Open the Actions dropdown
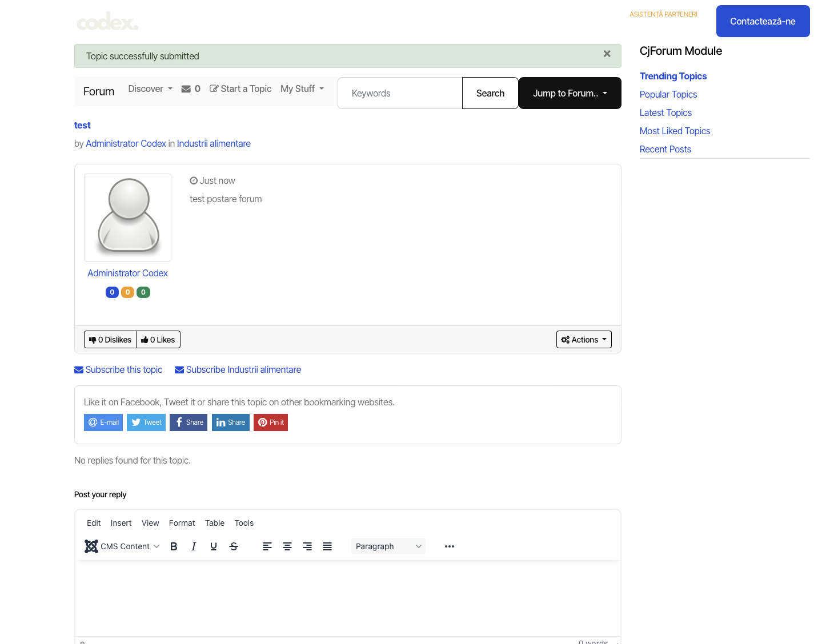This screenshot has width=818, height=644. (x=584, y=340)
